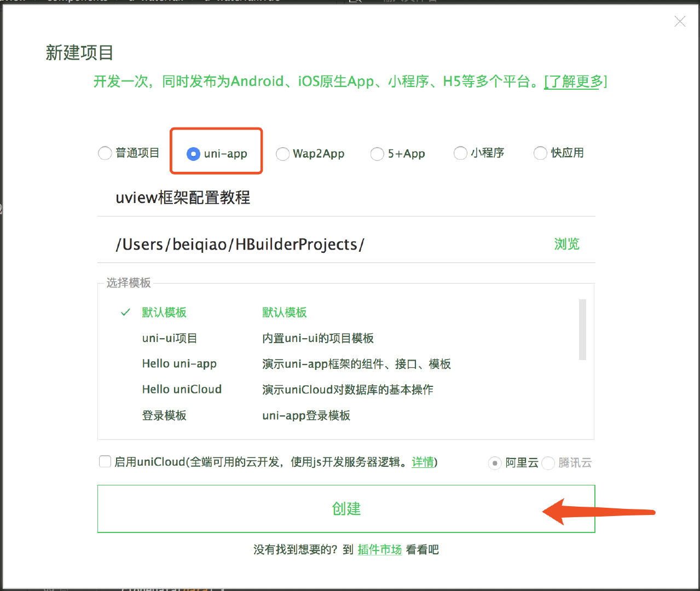Select the uni-ui项目 template

tap(170, 338)
